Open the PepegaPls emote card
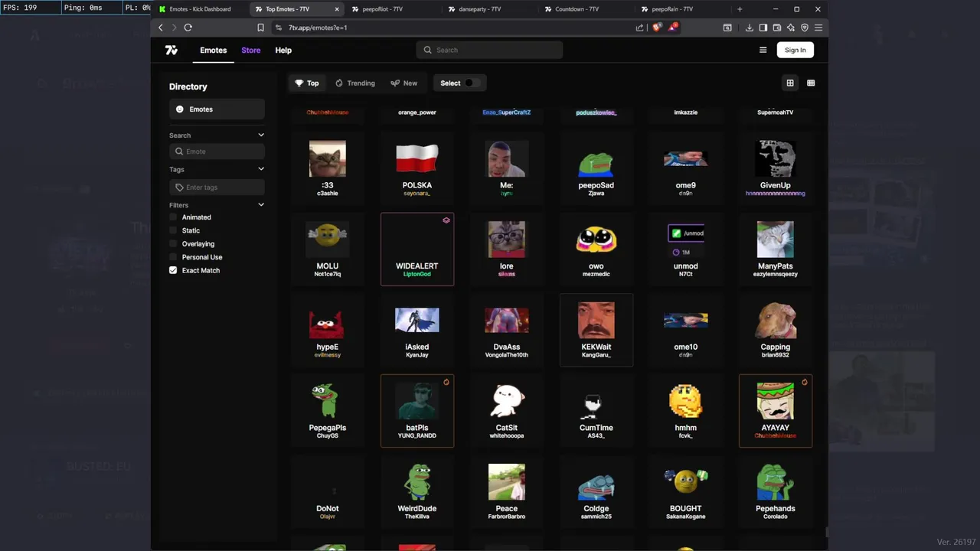The image size is (980, 551). coord(328,410)
